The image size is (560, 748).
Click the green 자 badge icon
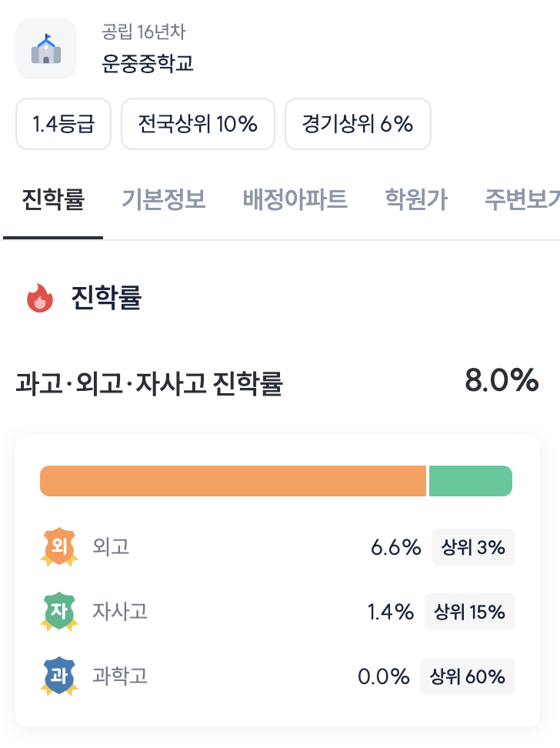point(59,612)
